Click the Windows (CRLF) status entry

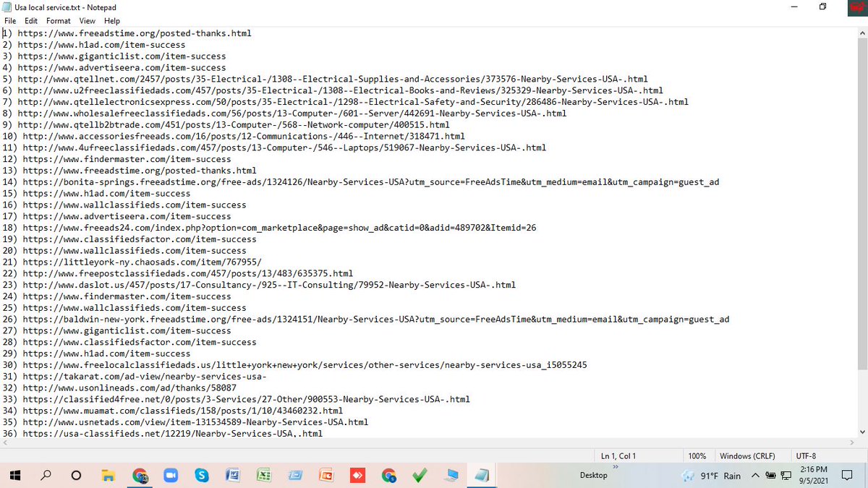coord(747,457)
